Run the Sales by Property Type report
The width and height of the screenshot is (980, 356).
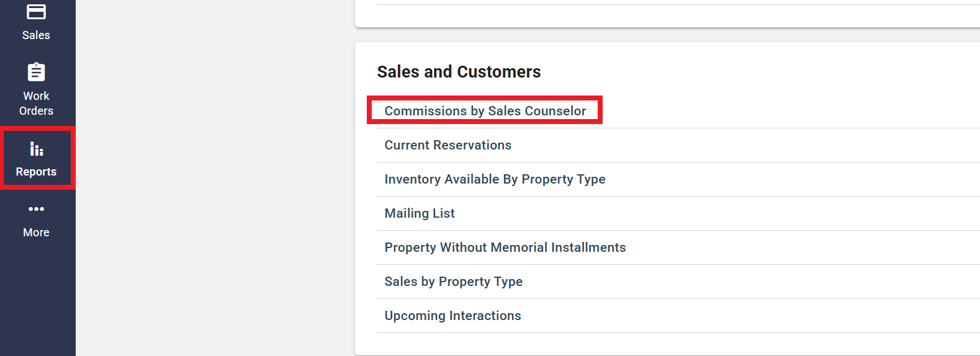click(453, 282)
